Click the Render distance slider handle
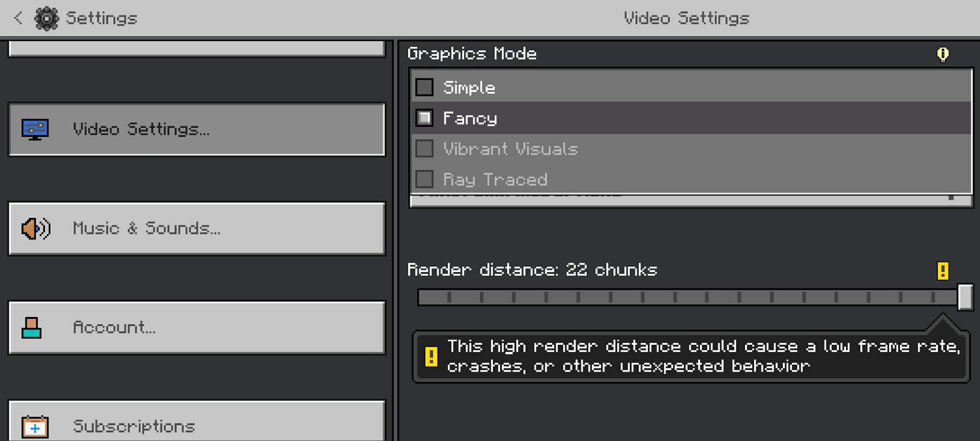This screenshot has height=441, width=980. point(965,297)
